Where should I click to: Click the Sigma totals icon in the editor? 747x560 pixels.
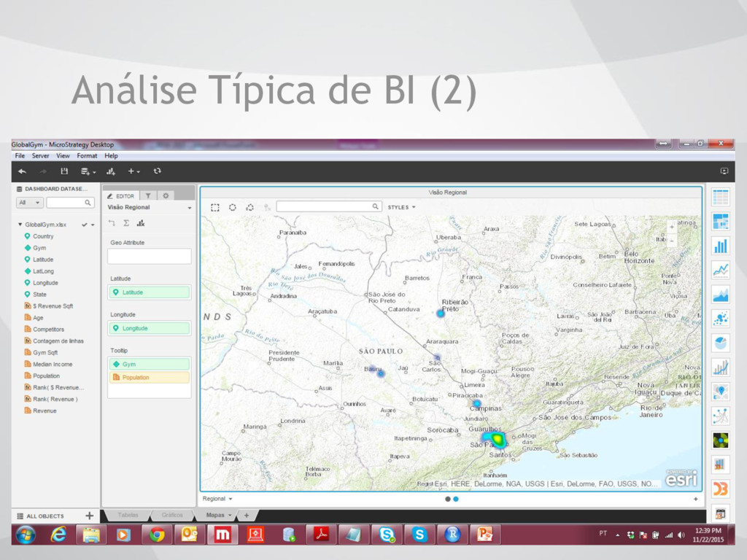(126, 223)
